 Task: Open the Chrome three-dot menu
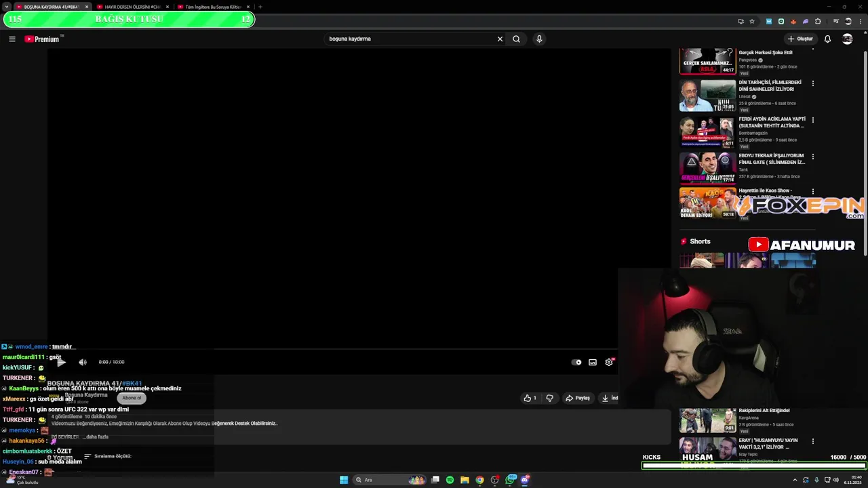860,21
